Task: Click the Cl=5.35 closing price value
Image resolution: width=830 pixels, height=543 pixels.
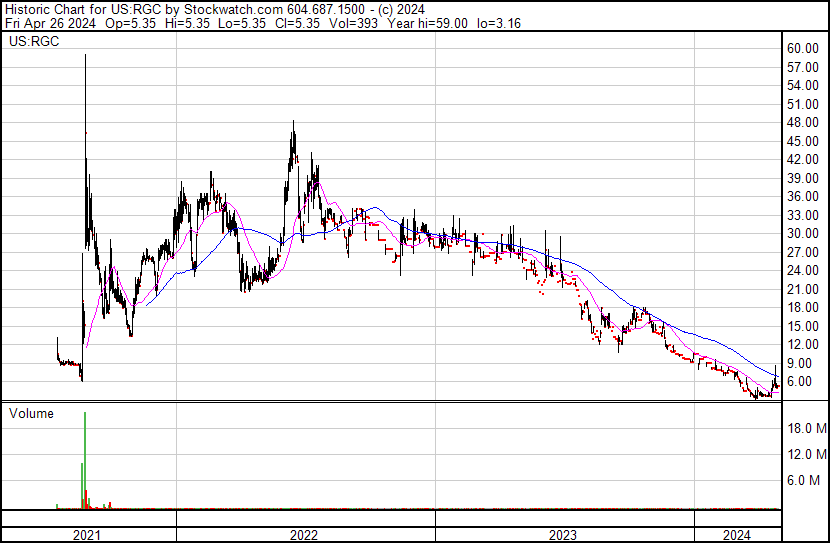Action: coord(298,23)
